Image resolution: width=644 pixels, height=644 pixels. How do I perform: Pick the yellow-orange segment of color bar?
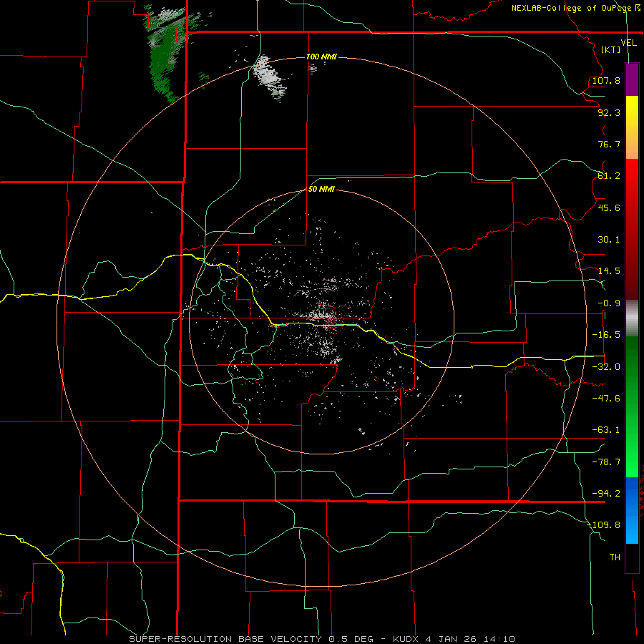(632, 127)
